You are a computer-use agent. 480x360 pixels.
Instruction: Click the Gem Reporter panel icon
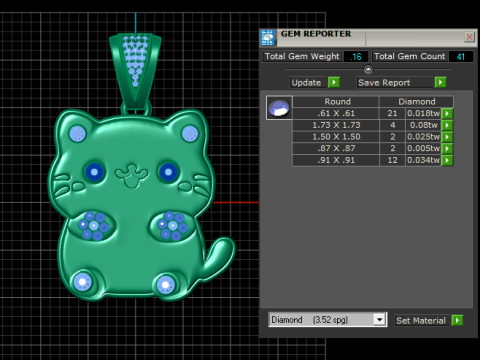[x=268, y=37]
